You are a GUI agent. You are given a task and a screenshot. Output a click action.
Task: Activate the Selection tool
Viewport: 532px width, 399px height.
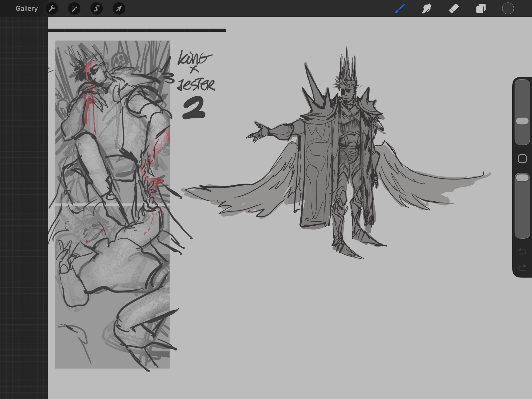coord(97,9)
